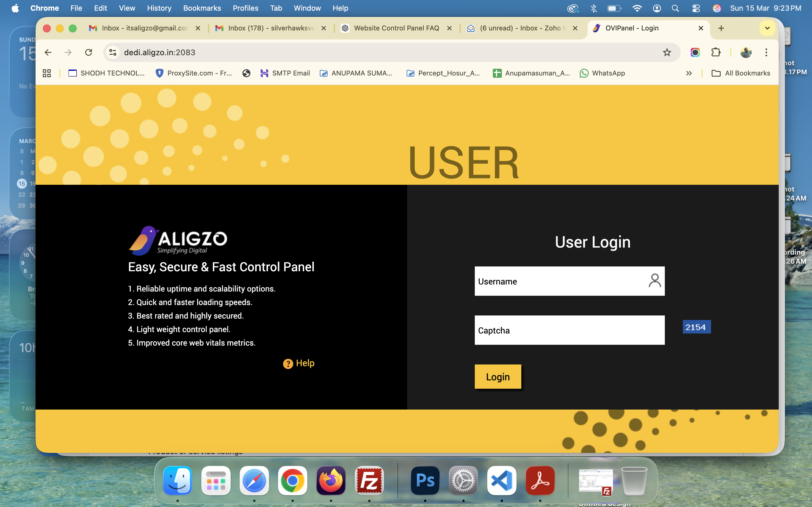Bookmark this page with the star icon
This screenshot has width=812, height=507.
pos(667,52)
